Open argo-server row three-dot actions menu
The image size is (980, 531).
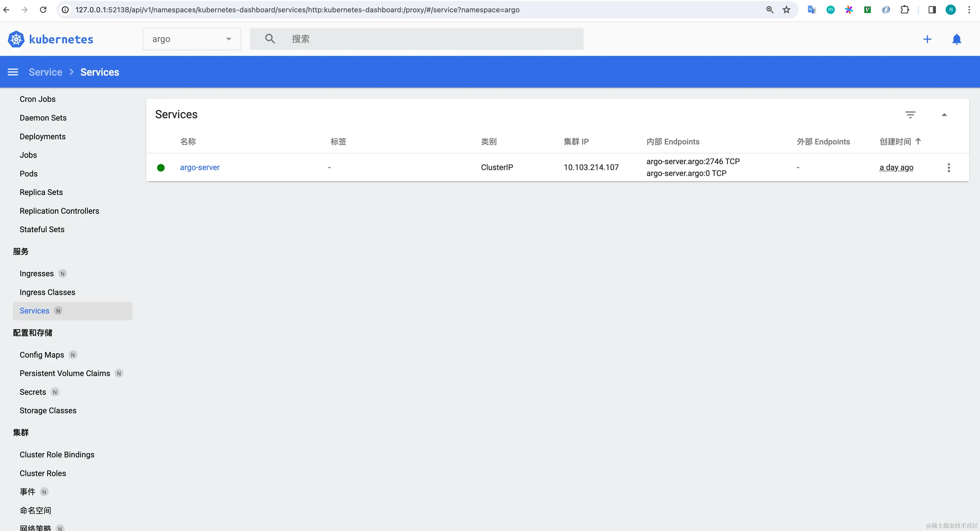point(949,167)
